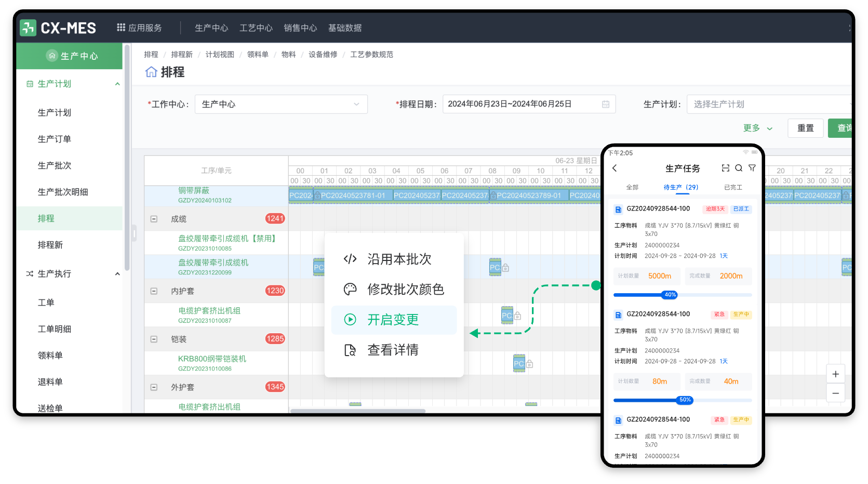
Task: Tap the filter funnel icon in phone header
Action: 752,168
